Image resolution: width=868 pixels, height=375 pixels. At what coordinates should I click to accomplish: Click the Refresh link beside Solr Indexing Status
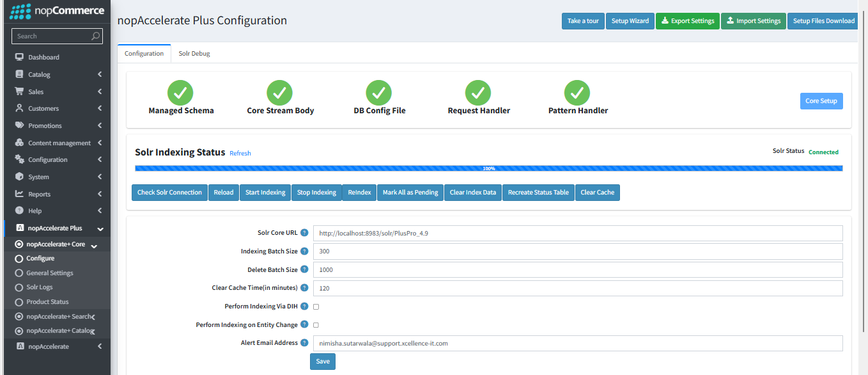tap(240, 153)
